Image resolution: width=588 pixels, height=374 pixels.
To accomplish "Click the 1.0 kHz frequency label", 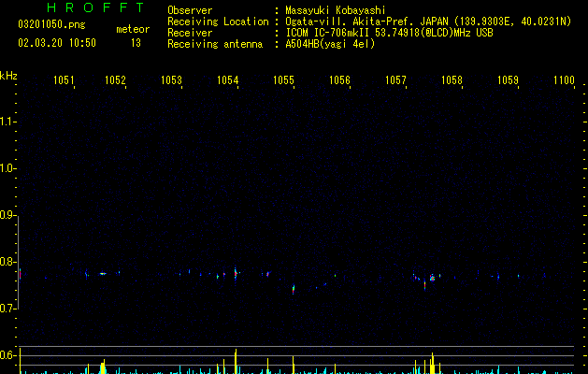I will tap(7, 168).
